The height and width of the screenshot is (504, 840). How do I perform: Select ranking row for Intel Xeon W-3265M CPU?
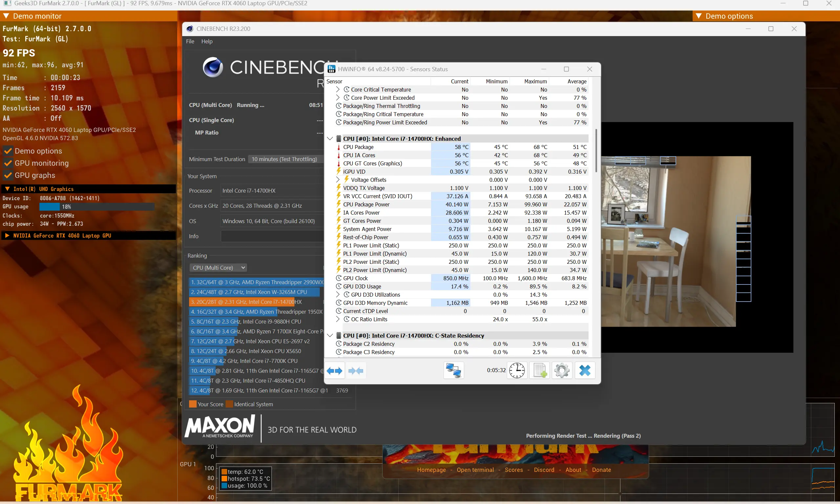pos(256,292)
